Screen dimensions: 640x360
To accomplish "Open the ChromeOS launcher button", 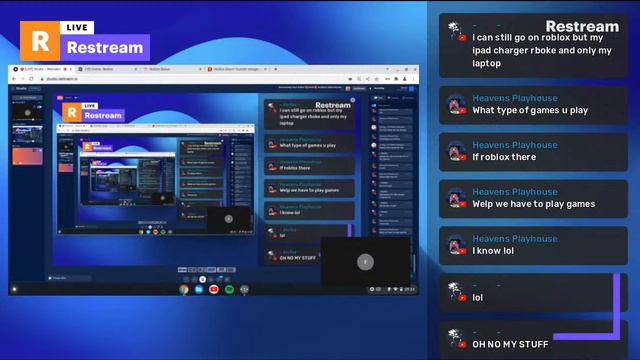I will point(15,289).
